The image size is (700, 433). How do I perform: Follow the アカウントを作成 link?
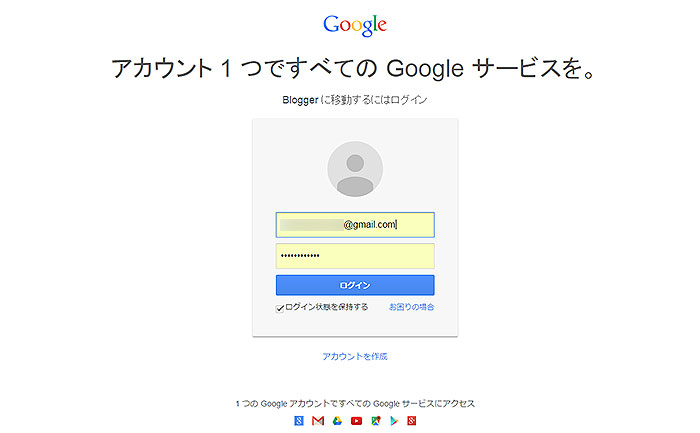[x=355, y=356]
